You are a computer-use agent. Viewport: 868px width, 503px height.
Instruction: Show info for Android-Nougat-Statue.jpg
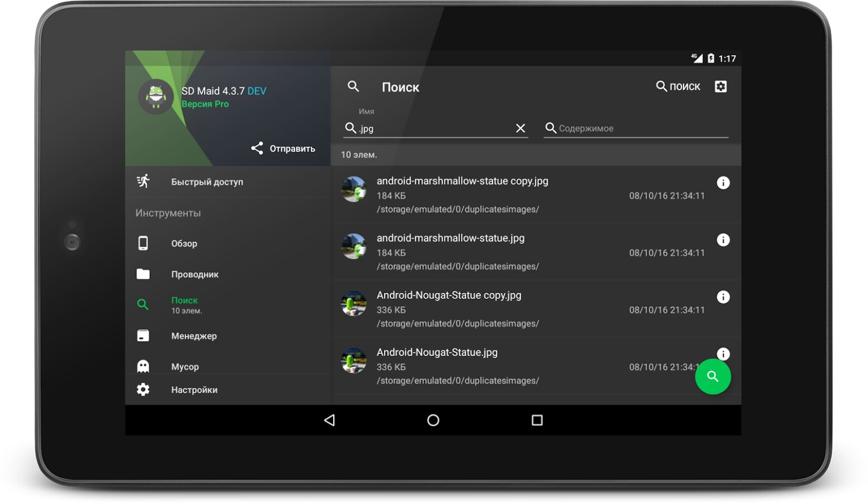723,353
